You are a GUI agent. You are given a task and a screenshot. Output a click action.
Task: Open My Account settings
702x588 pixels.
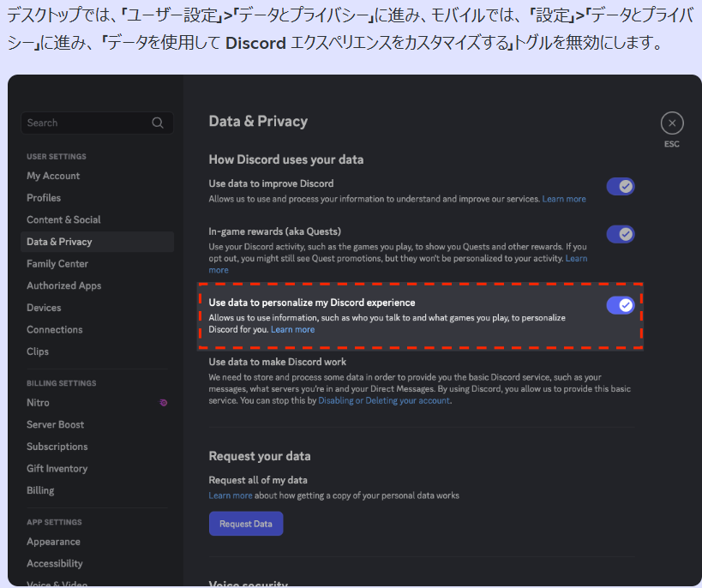52,175
